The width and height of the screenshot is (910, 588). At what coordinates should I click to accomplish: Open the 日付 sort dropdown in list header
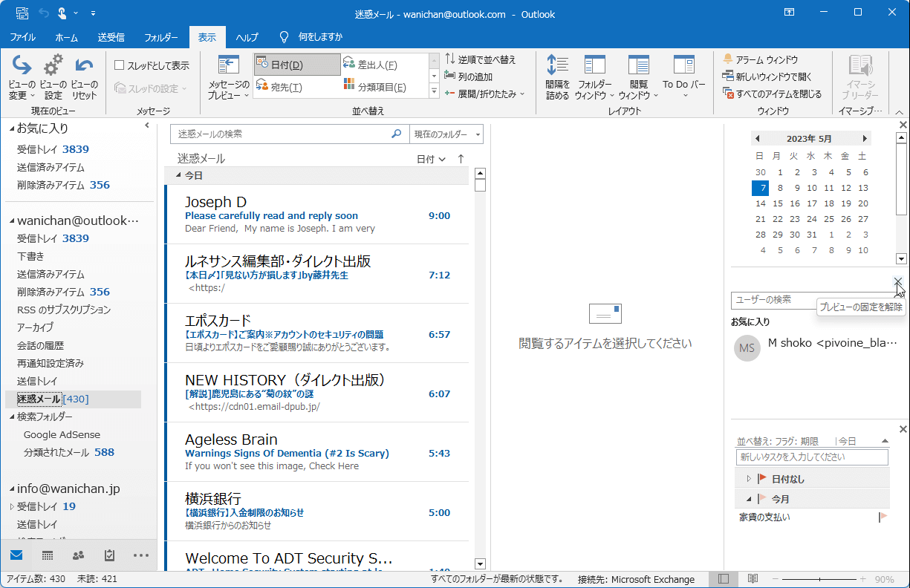pyautogui.click(x=431, y=159)
